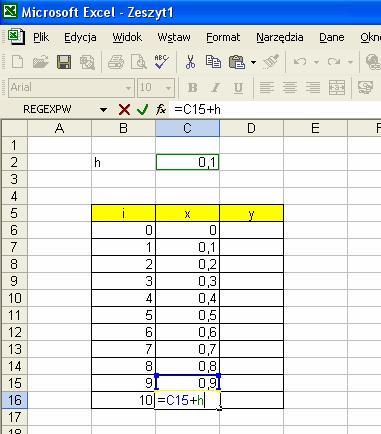Screen dimensions: 381x434
Task: Open the font size 10 dropdown
Action: tap(168, 88)
